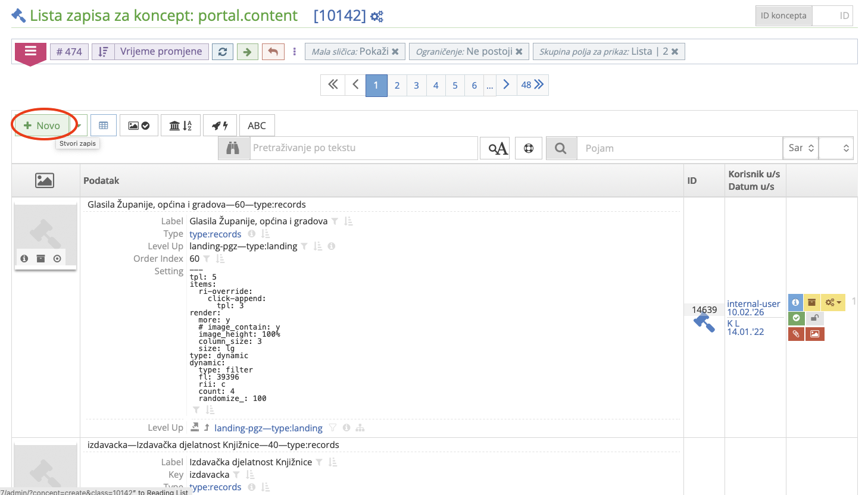Toggle the unlock padlock on record 14639
This screenshot has height=495, width=868.
click(814, 318)
